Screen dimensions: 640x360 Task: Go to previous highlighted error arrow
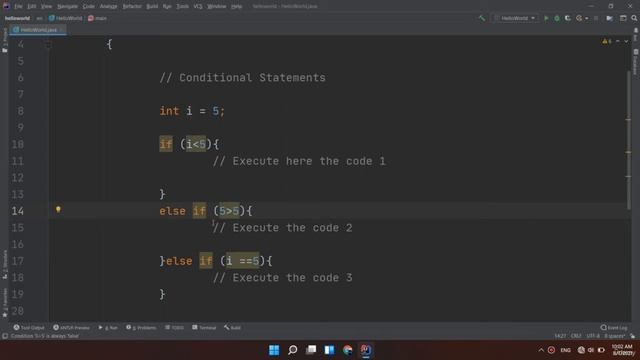(x=618, y=41)
